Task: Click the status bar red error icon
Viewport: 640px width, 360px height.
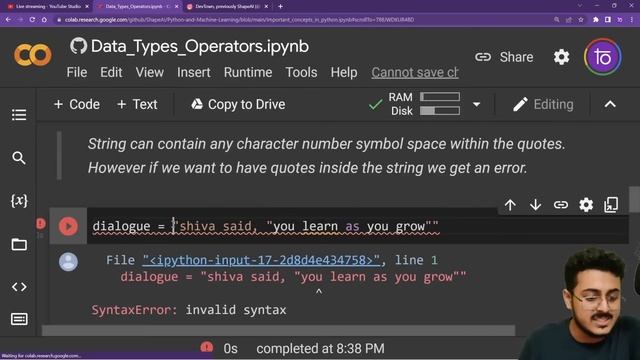Action: pyautogui.click(x=207, y=347)
